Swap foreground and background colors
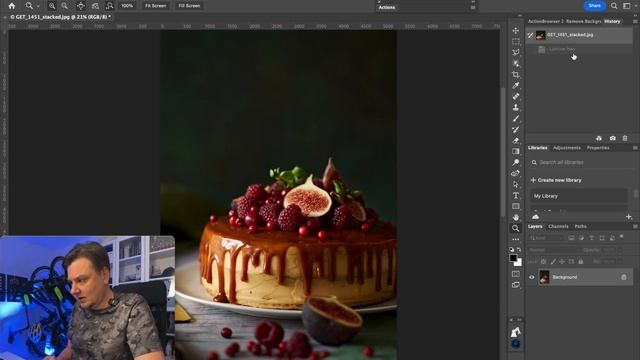 [x=520, y=249]
